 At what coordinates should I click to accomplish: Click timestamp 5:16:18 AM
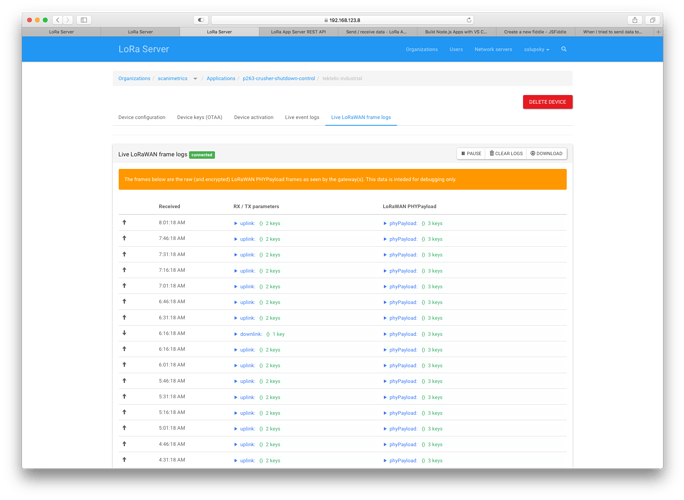pyautogui.click(x=172, y=412)
